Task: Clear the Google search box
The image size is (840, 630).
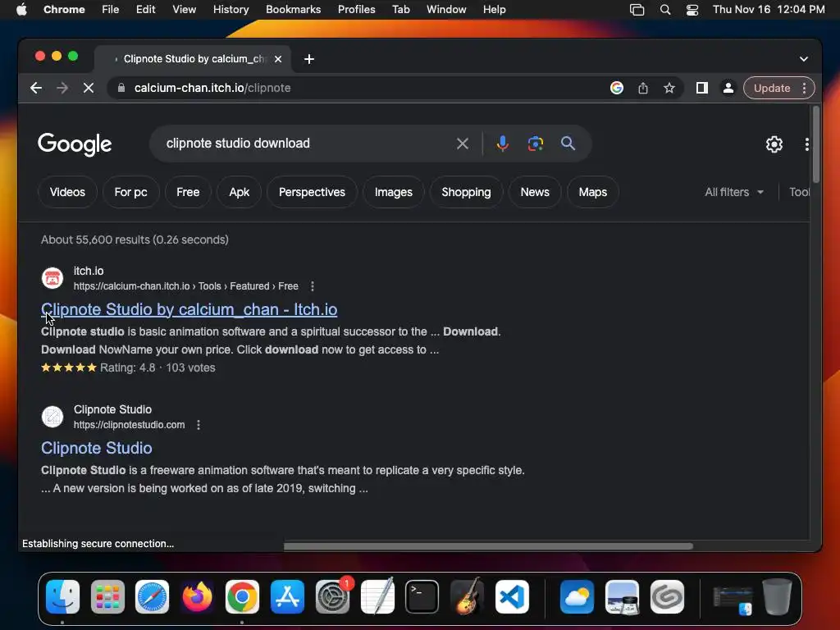Action: coord(463,144)
